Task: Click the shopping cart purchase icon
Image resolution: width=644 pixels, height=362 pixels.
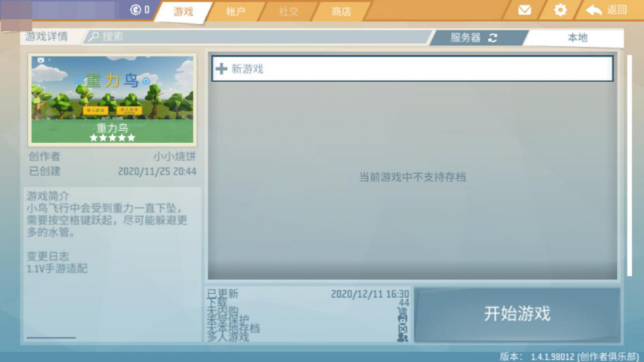Action: [402, 311]
